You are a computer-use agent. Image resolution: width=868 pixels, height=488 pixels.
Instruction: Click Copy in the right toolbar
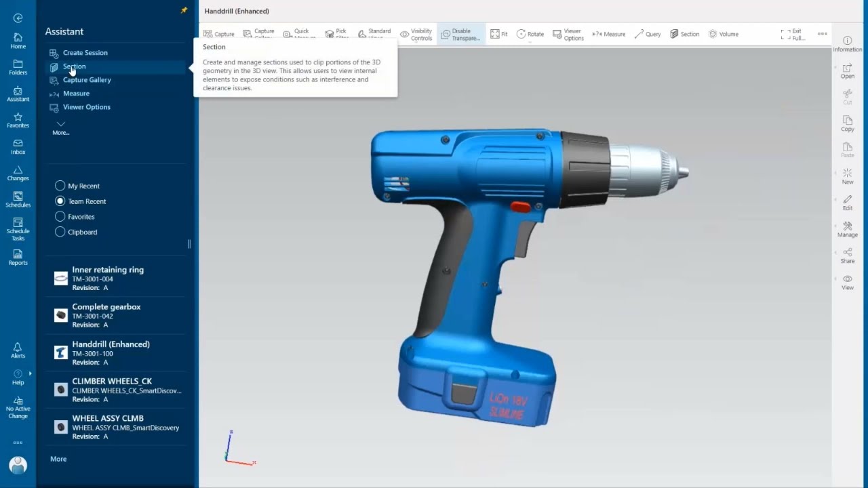click(848, 123)
